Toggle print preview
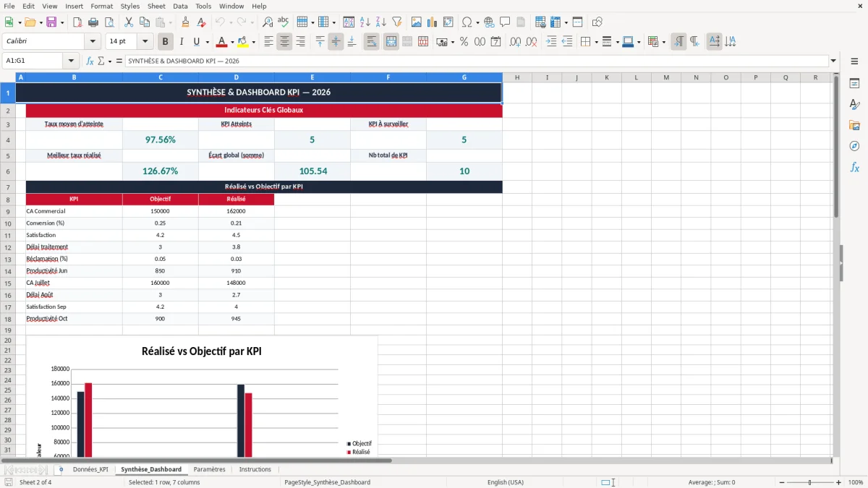 109,22
